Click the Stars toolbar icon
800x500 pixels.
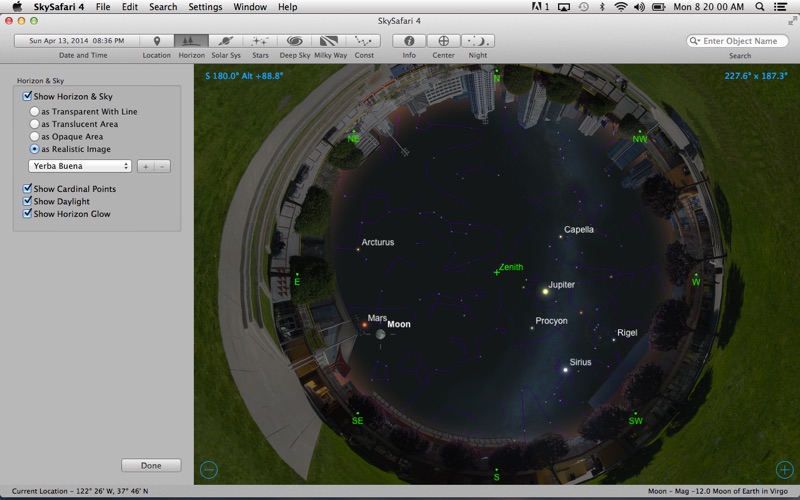[260, 41]
